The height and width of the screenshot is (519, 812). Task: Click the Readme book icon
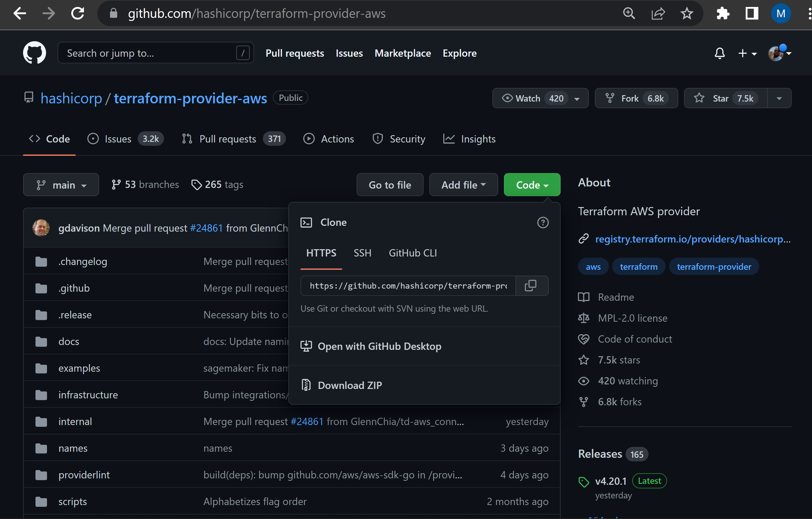[584, 297]
